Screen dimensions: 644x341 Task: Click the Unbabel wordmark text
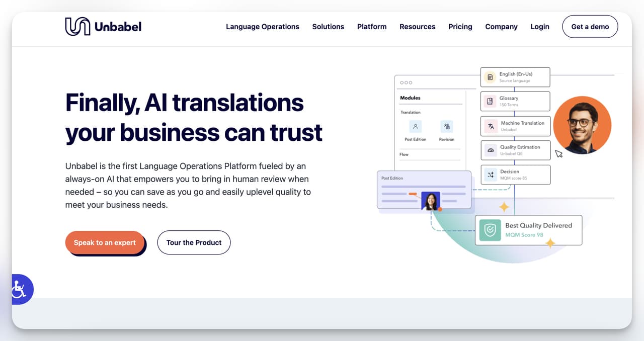point(118,27)
